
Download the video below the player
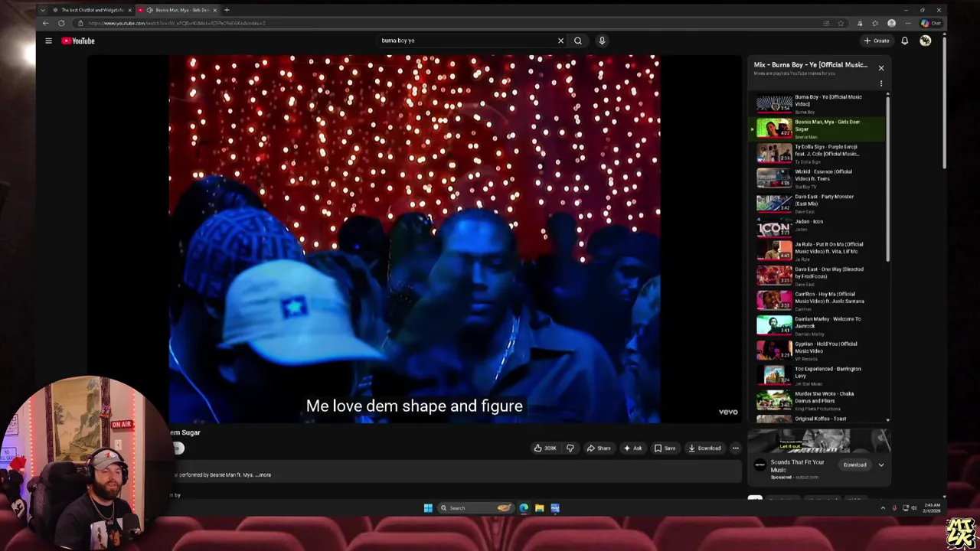[704, 448]
